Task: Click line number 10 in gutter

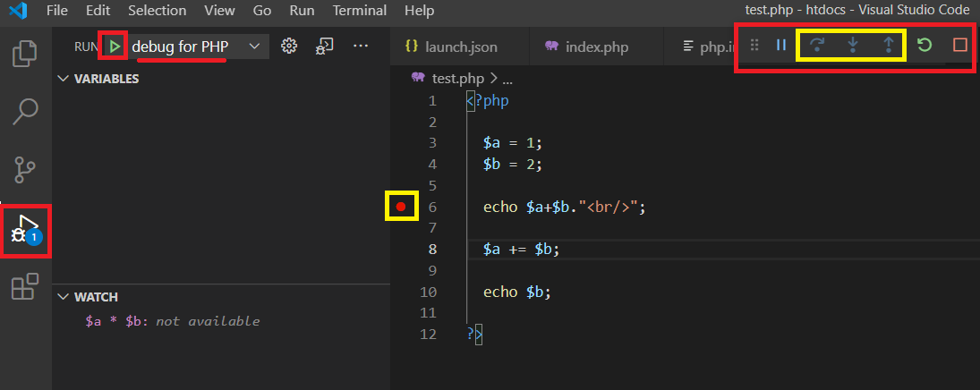Action: (429, 292)
